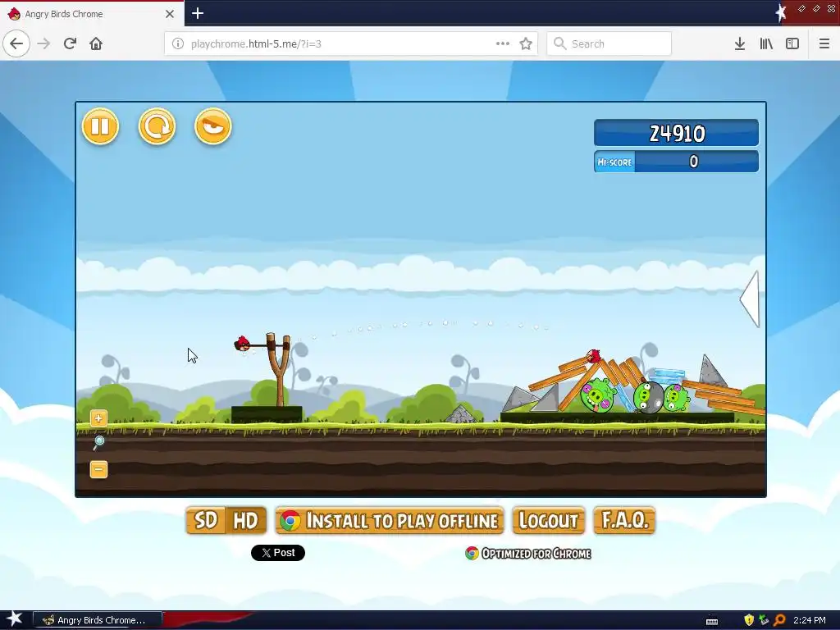Image resolution: width=840 pixels, height=630 pixels.
Task: Open the Library menu
Action: click(766, 44)
